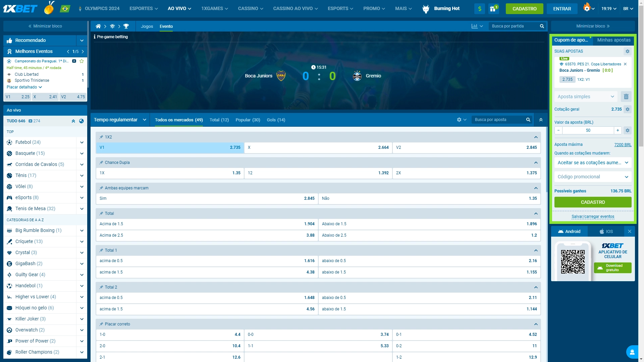The image size is (644, 362).
Task: Open stake amount settings gear
Action: click(628, 130)
